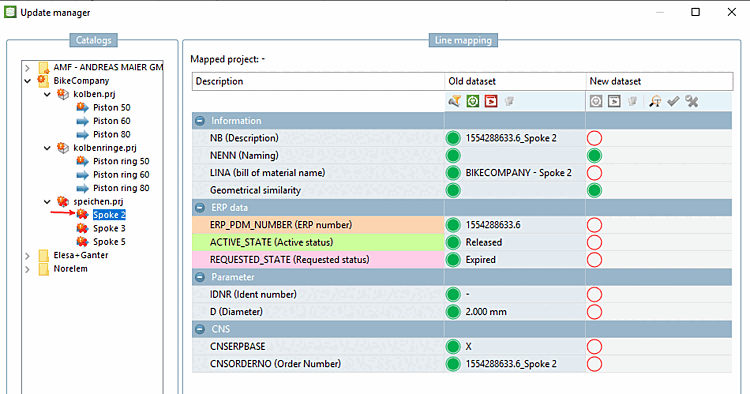Click the pink REQUESTED_STATE row label
The height and width of the screenshot is (394, 750).
319,260
